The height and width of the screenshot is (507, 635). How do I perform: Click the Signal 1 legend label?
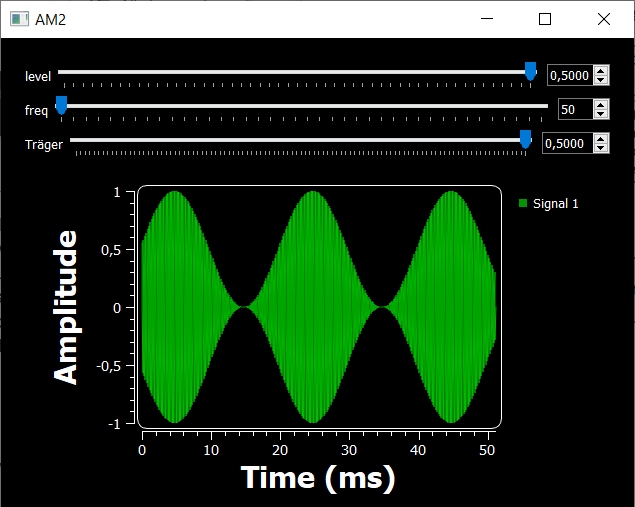pyautogui.click(x=555, y=204)
